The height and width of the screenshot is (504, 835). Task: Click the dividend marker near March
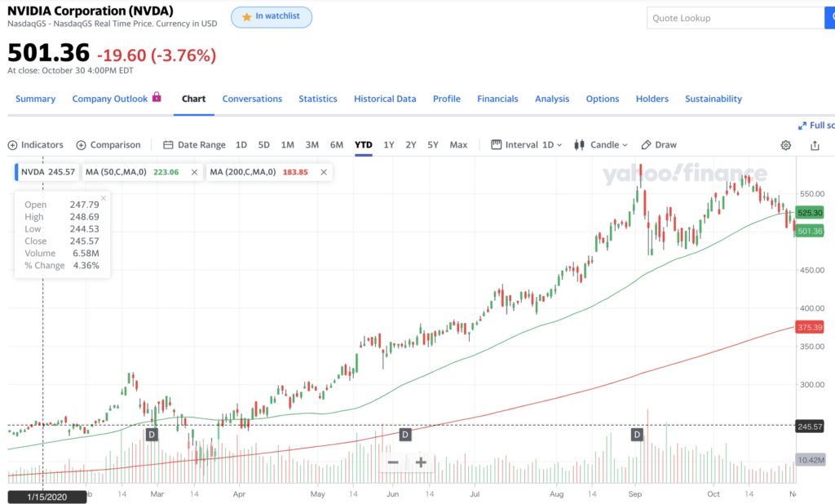[152, 435]
